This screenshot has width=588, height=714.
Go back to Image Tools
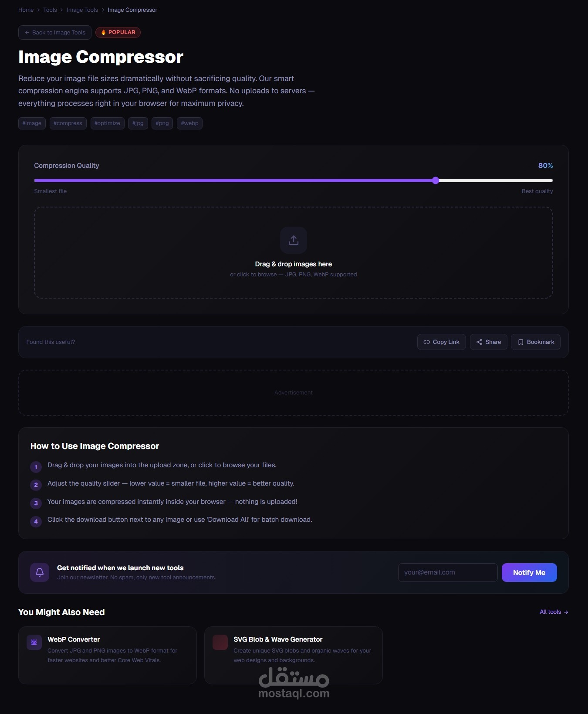pyautogui.click(x=55, y=33)
